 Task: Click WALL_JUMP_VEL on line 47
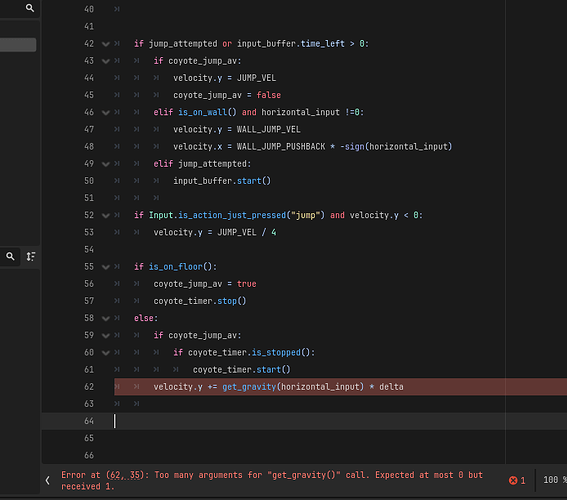[x=269, y=129]
